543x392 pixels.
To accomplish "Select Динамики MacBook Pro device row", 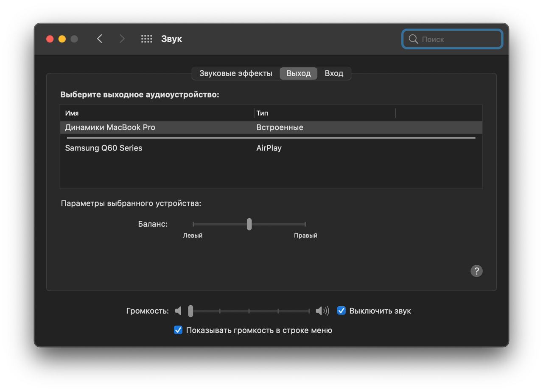I will tap(271, 127).
